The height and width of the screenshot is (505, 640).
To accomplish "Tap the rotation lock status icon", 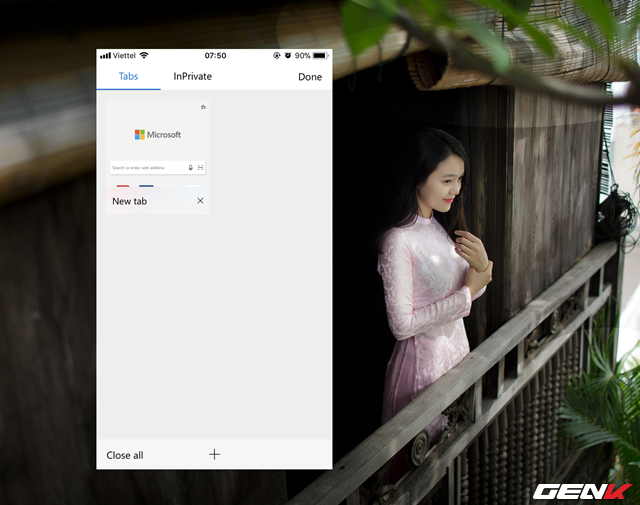I will [277, 56].
